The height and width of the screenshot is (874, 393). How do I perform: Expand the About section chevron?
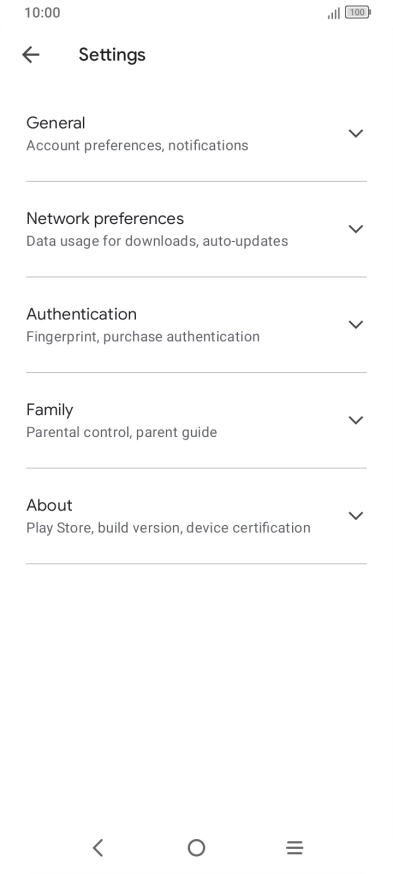tap(356, 516)
